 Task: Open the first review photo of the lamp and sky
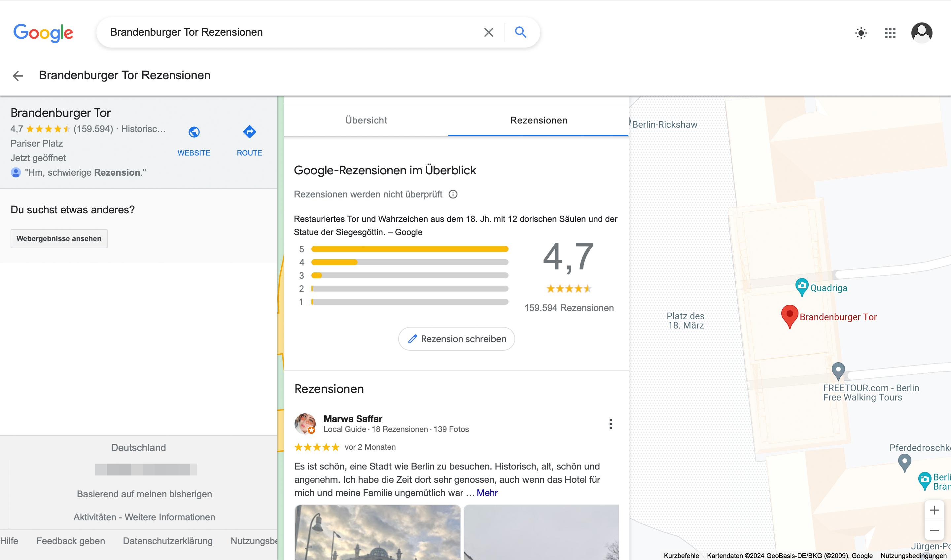click(377, 532)
